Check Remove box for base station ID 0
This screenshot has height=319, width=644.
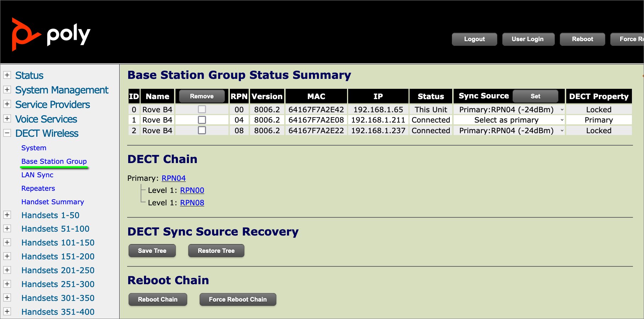click(x=202, y=109)
